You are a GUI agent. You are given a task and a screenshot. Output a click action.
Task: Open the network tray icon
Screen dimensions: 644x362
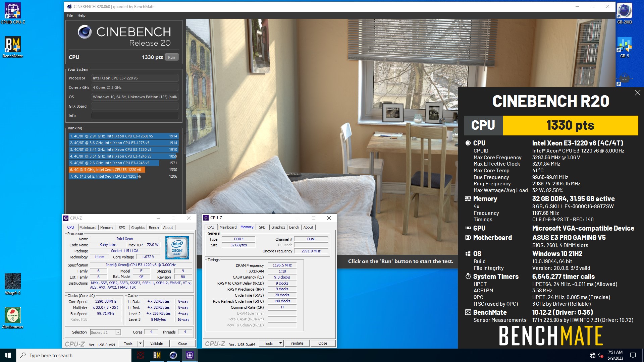coord(593,355)
